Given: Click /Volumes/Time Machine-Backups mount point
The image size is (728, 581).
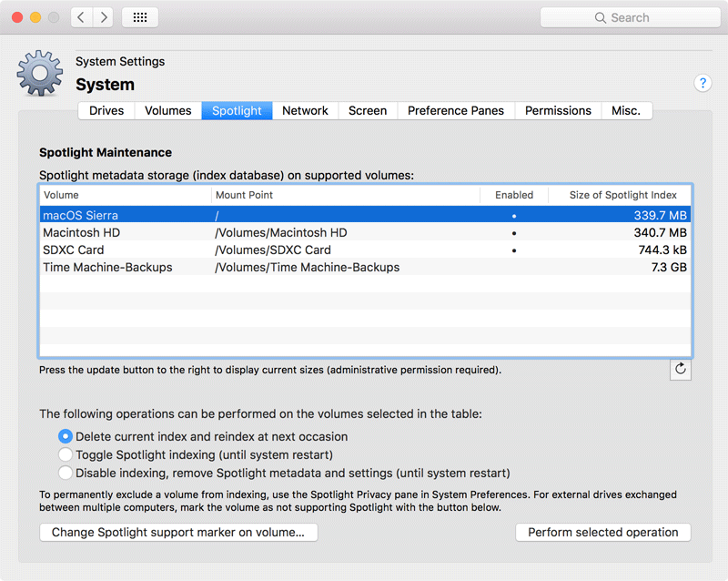Looking at the screenshot, I should click(307, 267).
